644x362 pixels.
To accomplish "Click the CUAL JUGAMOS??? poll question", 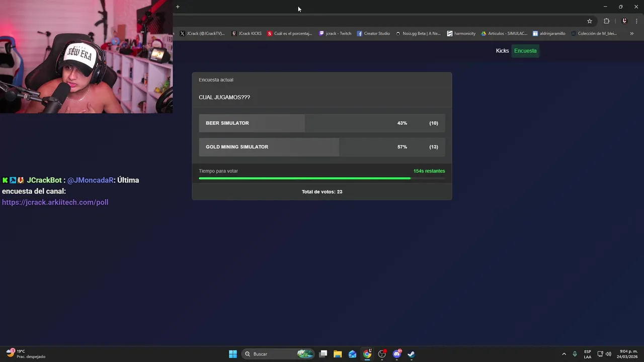I will point(224,98).
